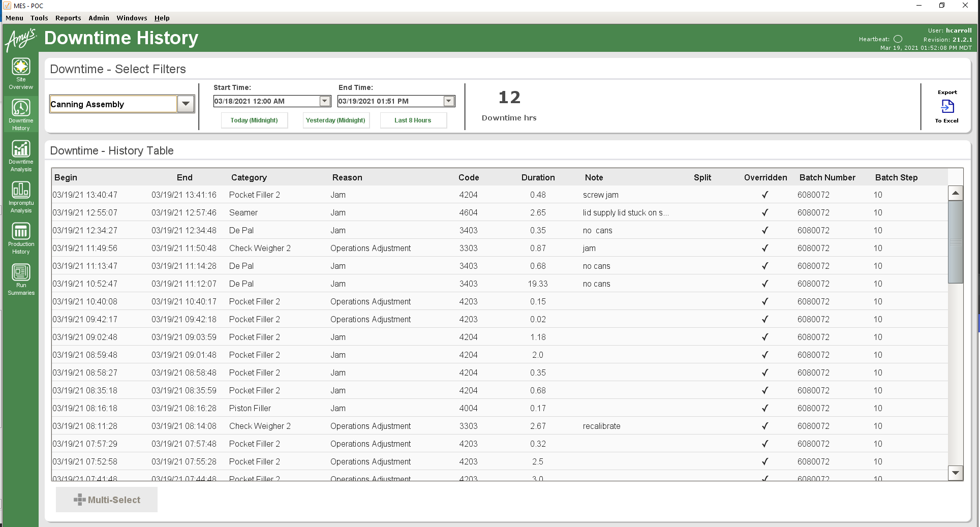The image size is (980, 527).
Task: Open Impromptu Analysis sidebar icon
Action: [21, 197]
